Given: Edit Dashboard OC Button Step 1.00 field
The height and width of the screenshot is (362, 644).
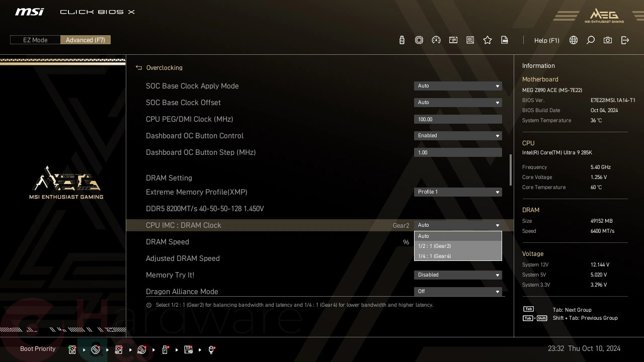Looking at the screenshot, I should pos(458,152).
